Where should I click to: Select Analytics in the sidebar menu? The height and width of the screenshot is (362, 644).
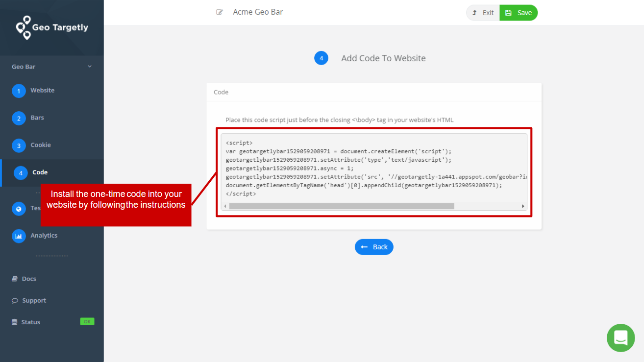[x=44, y=235]
